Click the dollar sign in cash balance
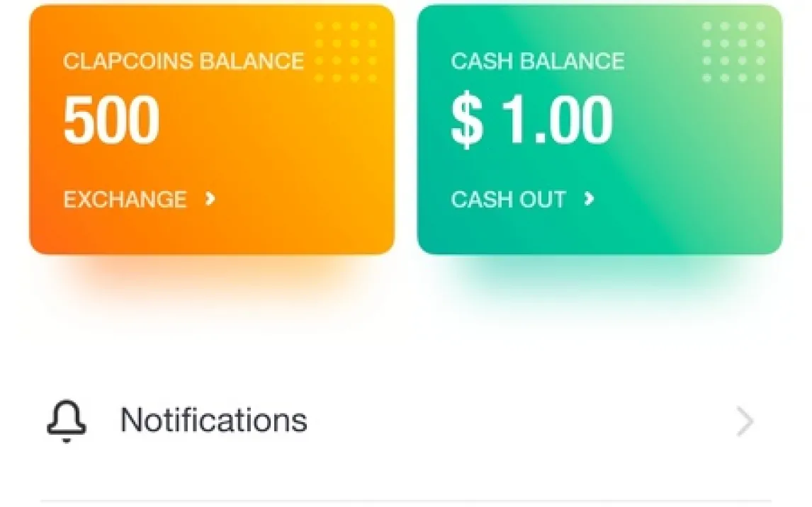 [467, 122]
